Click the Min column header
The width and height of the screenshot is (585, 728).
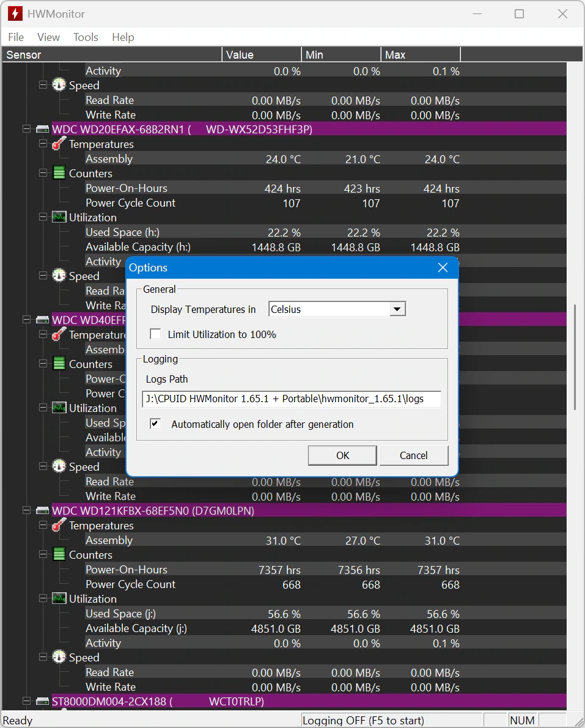click(x=341, y=55)
